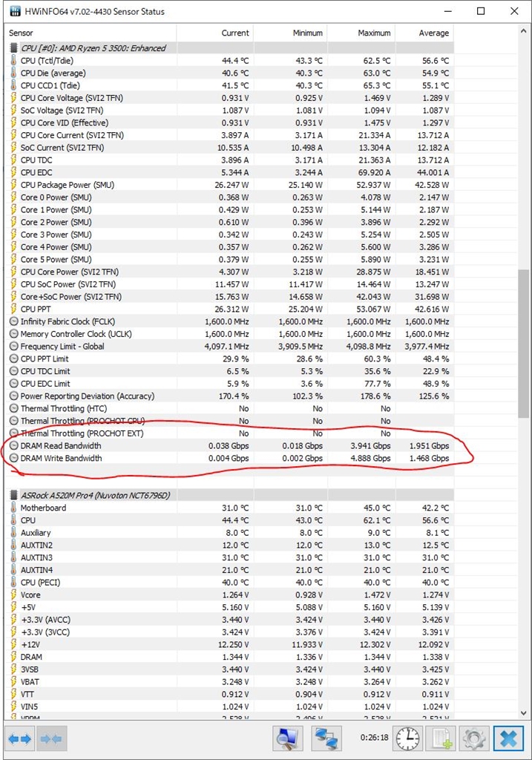The image size is (532, 760).
Task: Select the SoC Current (SVI2 TFN) row
Action: click(229, 148)
